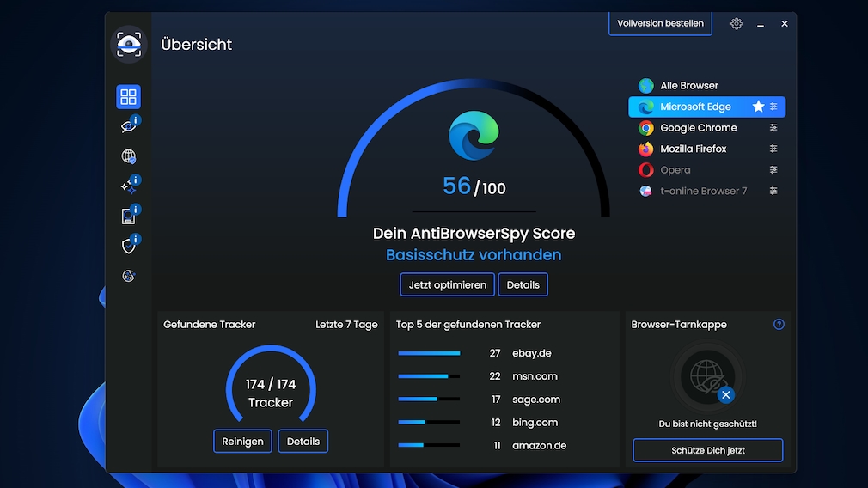The width and height of the screenshot is (868, 488).
Task: Click bing.com in the top tracker list
Action: pyautogui.click(x=535, y=422)
